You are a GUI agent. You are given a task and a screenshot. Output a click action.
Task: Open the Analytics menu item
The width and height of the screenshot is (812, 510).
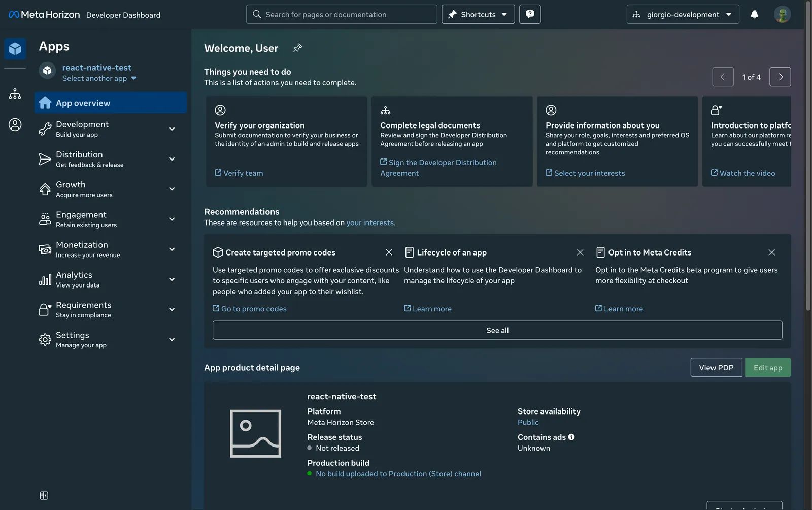click(x=111, y=279)
